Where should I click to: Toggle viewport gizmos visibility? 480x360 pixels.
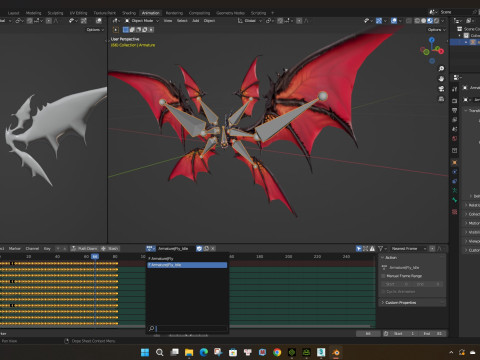pos(379,21)
